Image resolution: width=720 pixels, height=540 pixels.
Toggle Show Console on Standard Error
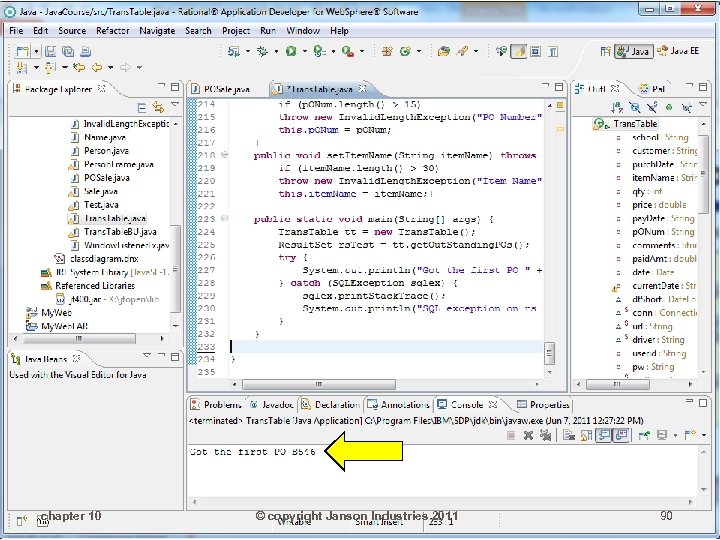621,435
